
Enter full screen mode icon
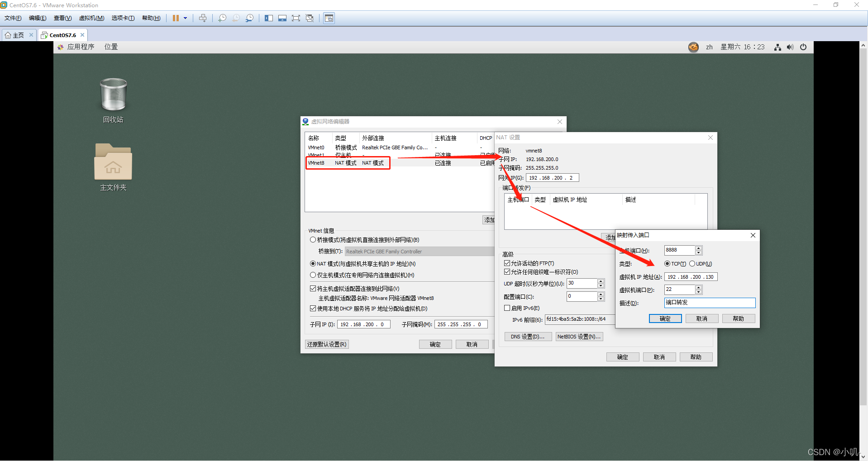click(x=296, y=18)
